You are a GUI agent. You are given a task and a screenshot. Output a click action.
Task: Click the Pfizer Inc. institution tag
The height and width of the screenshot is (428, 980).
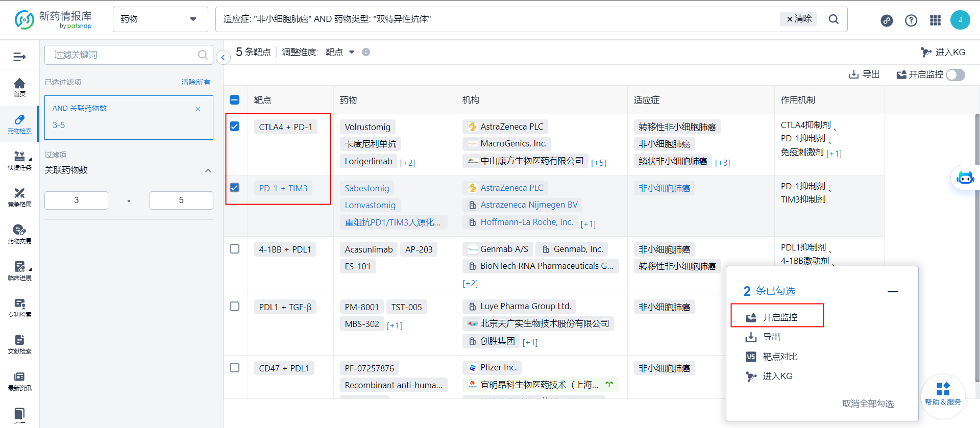tap(492, 367)
